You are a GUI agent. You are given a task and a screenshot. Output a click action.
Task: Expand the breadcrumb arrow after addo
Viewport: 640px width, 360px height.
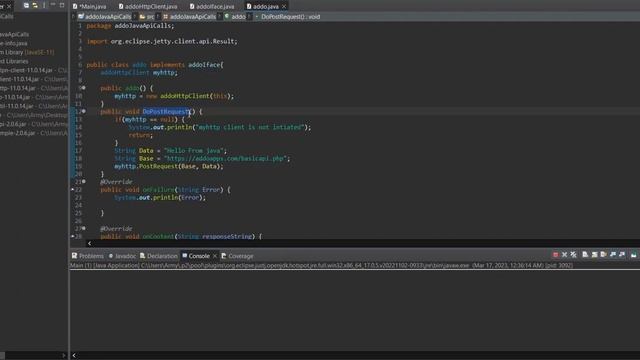250,17
